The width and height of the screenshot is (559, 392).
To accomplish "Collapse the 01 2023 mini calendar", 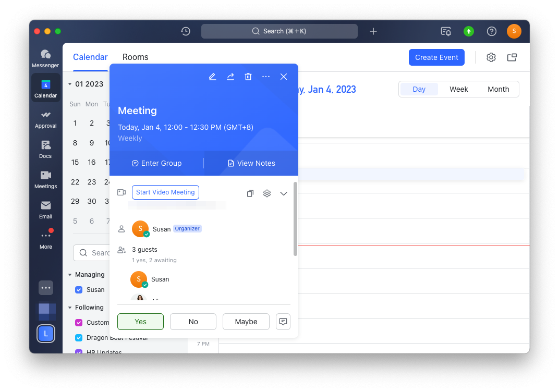I will (x=70, y=84).
